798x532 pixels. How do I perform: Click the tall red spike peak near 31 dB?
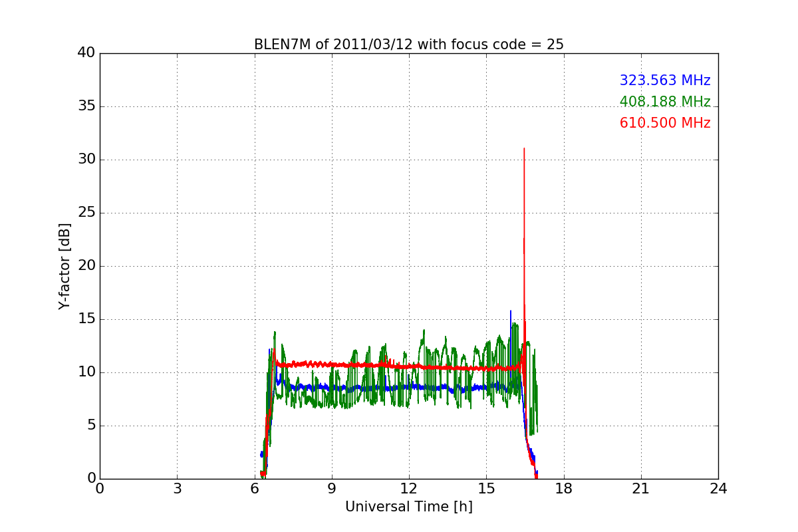click(x=524, y=149)
